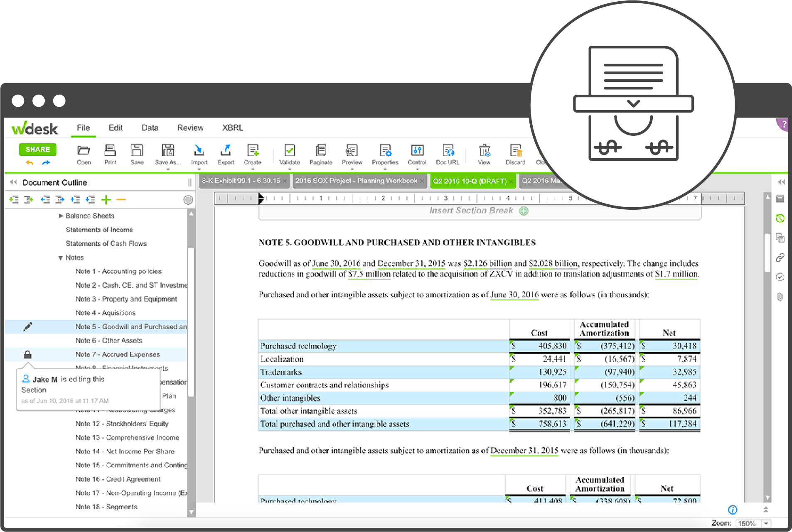792x532 pixels.
Task: Open the XBRL menu
Action: [x=232, y=128]
